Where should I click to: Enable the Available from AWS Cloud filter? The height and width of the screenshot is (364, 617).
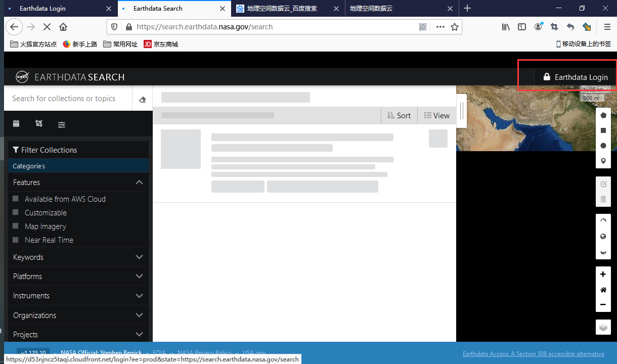click(x=16, y=199)
